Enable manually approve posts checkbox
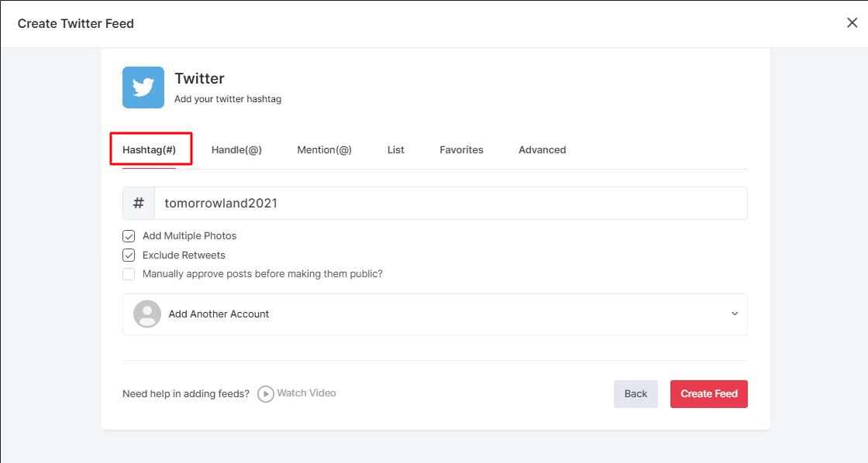The width and height of the screenshot is (868, 463). tap(129, 274)
